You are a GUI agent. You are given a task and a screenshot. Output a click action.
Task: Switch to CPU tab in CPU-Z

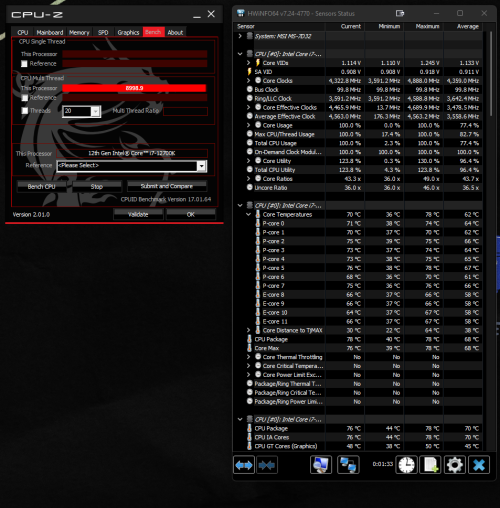23,32
